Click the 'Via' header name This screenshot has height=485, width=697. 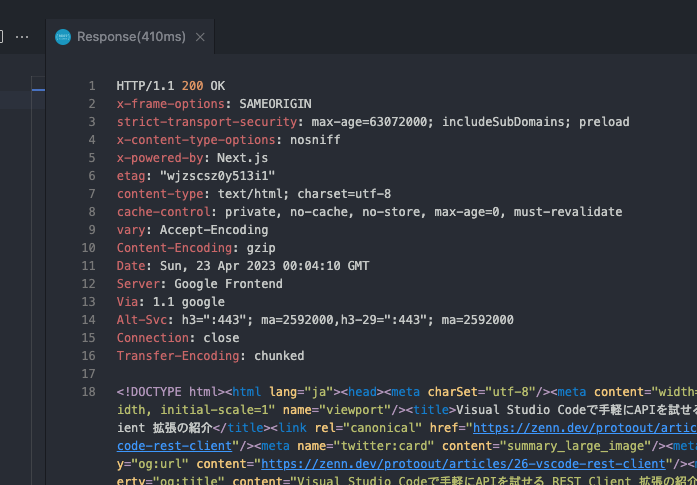tap(128, 302)
